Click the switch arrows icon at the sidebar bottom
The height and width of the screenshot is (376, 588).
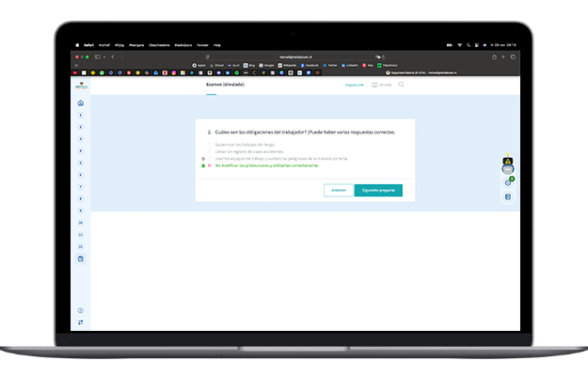(81, 322)
